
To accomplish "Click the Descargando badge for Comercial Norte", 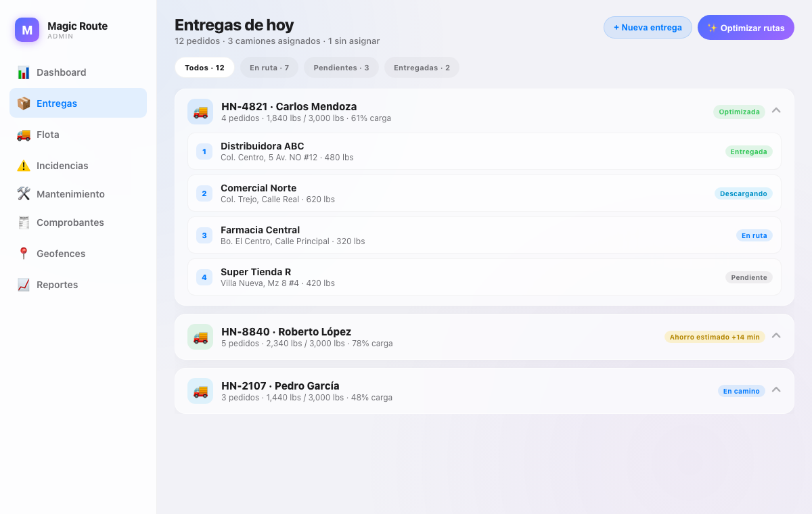I will point(743,193).
